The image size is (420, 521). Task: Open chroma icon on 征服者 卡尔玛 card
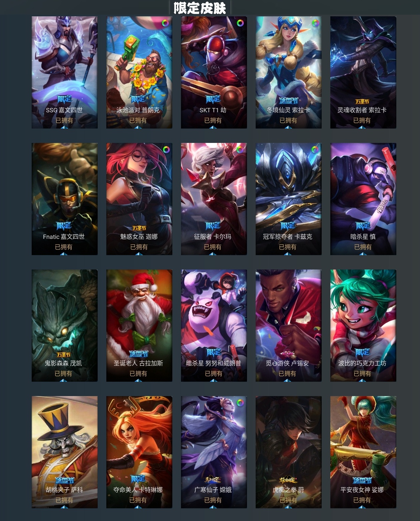coord(240,150)
